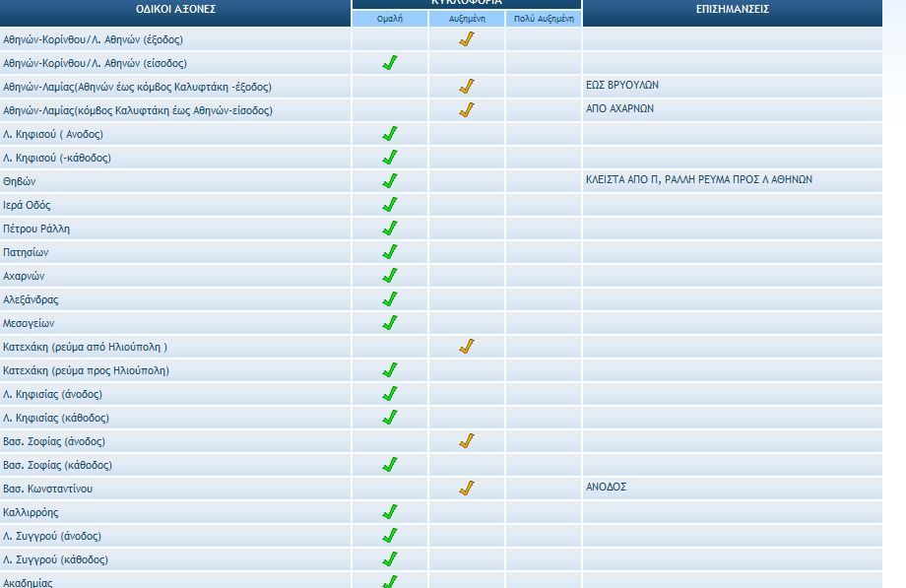Click orange checkmark for Αθηνών-Λαμίας έξοδος row
This screenshot has height=588, width=906.
click(x=467, y=87)
